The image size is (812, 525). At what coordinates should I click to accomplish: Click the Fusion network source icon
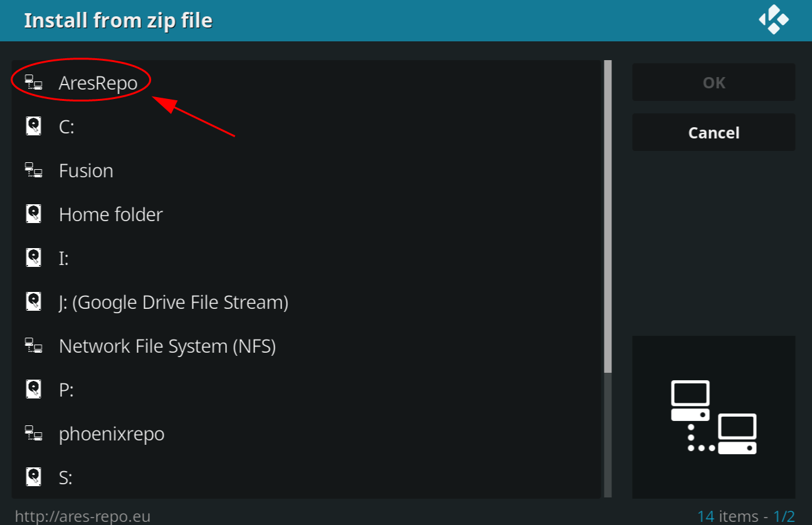(x=33, y=170)
